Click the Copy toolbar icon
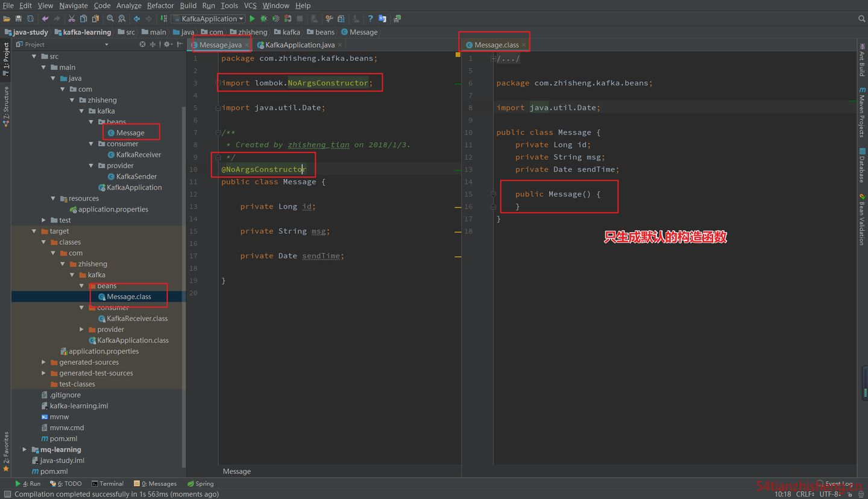The width and height of the screenshot is (868, 499). click(x=84, y=19)
